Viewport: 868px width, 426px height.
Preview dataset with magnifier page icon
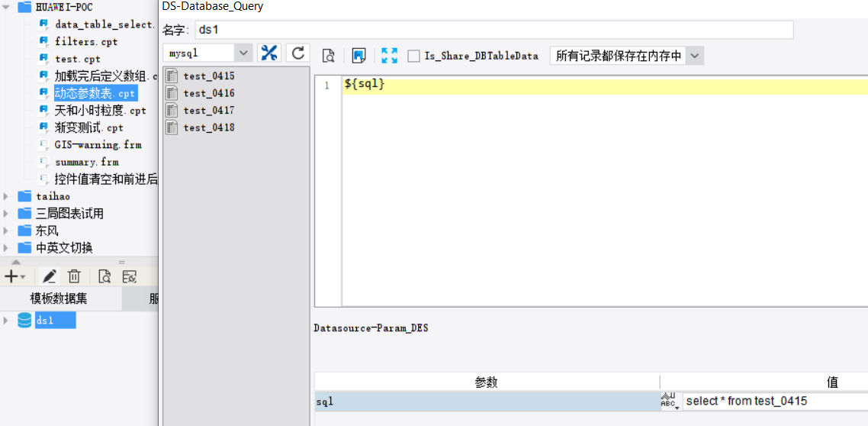click(x=104, y=276)
